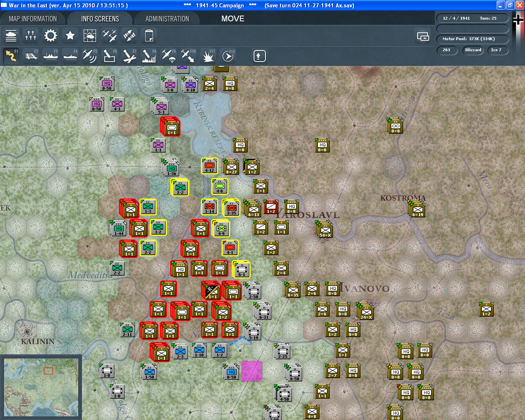Select the 6-1 yellow-bordered unit
The height and width of the screenshot is (420, 525).
tap(241, 269)
